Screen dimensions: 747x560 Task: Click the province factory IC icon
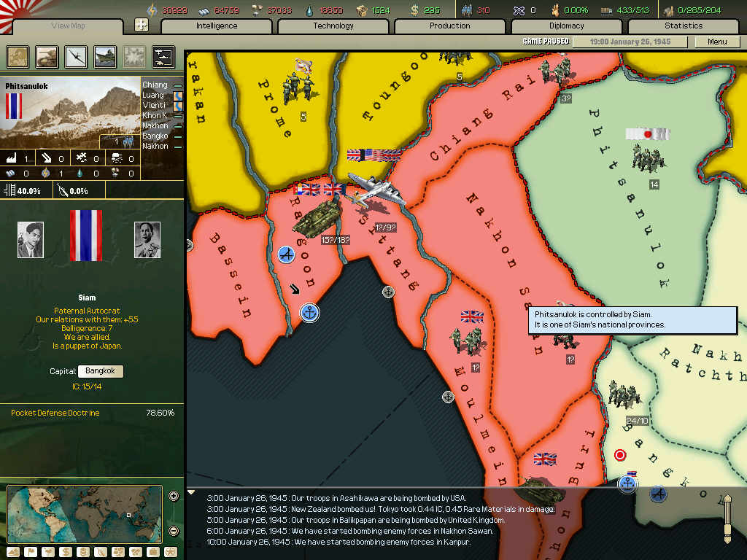(12, 158)
